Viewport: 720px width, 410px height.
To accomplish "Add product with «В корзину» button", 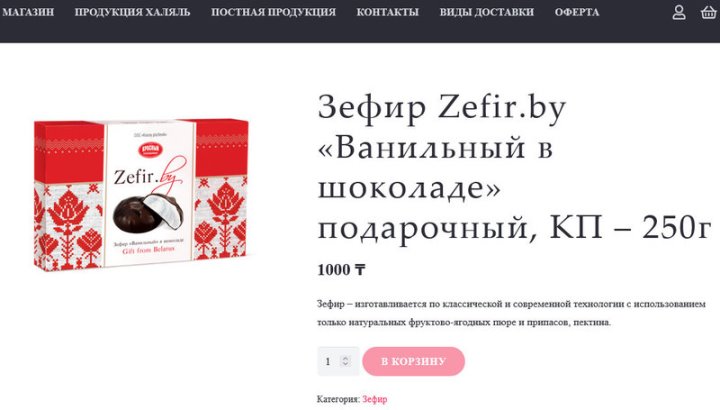I will click(413, 361).
